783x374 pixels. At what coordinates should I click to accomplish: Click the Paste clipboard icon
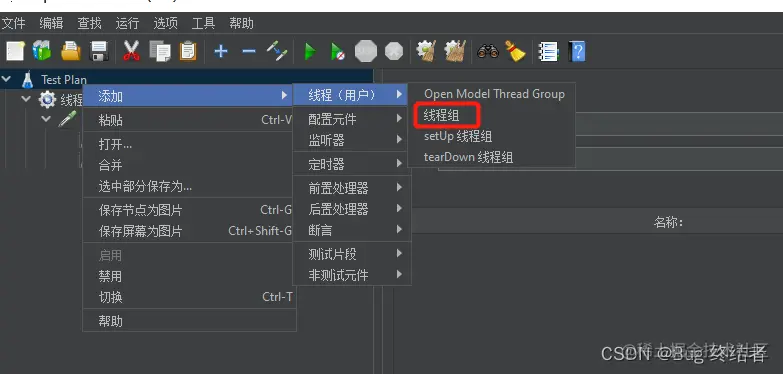click(188, 51)
